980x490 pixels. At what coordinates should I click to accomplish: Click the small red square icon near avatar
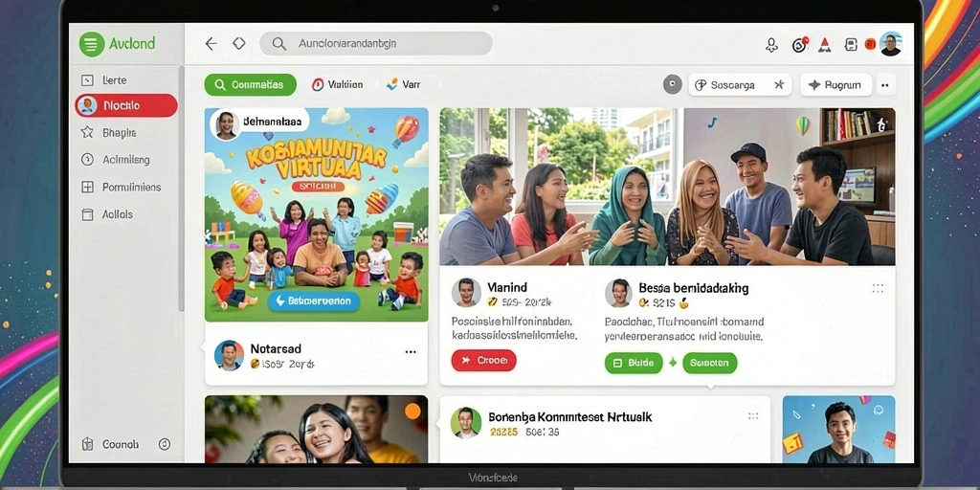pos(869,44)
